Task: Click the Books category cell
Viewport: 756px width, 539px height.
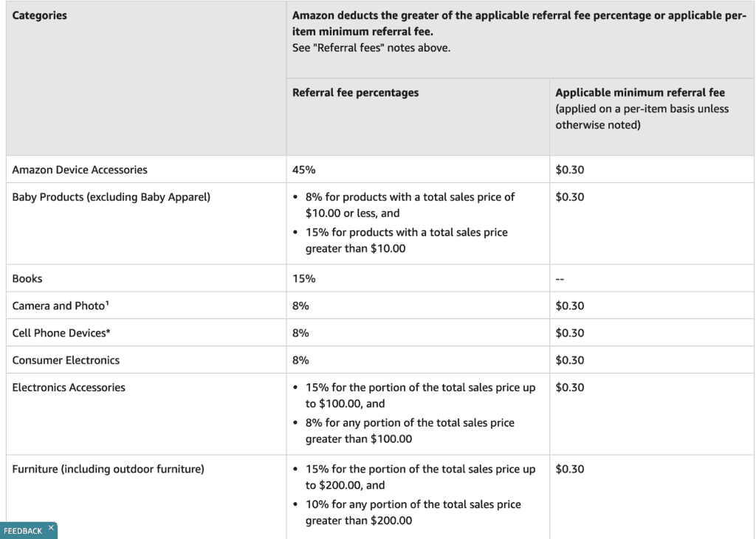Action: 27,278
